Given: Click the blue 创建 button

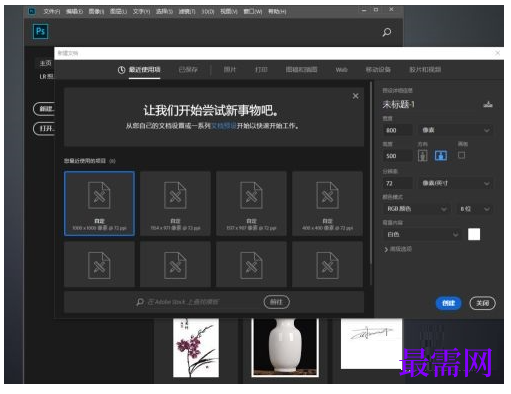Looking at the screenshot, I should [448, 303].
